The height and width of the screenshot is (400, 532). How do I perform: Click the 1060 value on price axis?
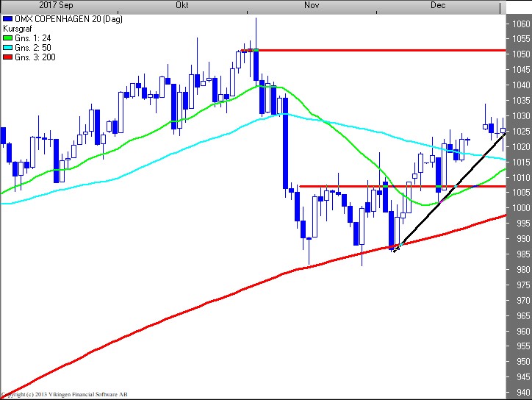coord(520,24)
